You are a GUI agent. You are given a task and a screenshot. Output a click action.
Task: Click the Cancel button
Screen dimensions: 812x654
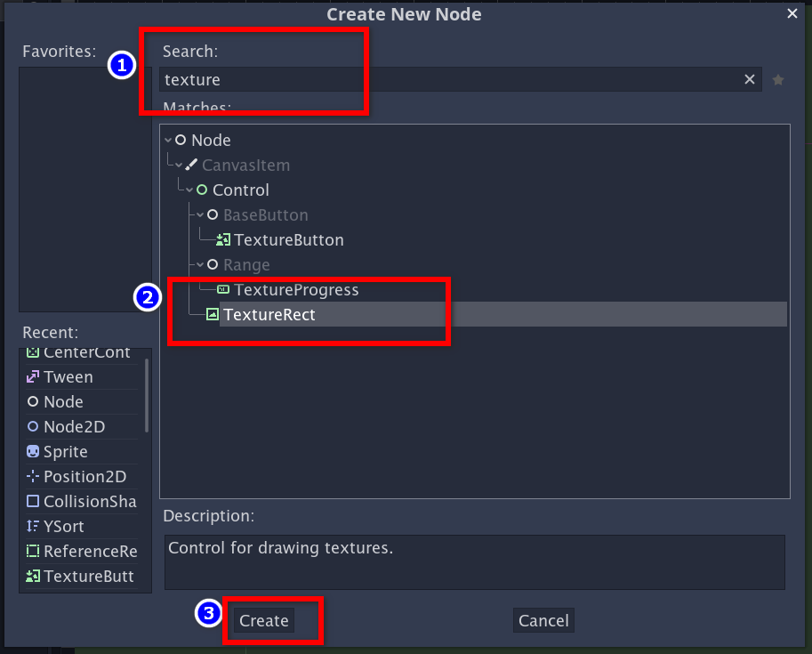pos(543,620)
